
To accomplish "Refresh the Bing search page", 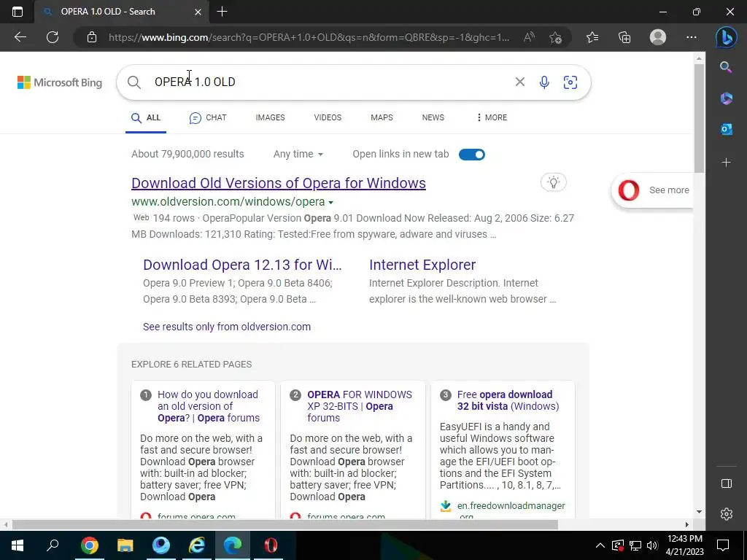I will pos(53,37).
